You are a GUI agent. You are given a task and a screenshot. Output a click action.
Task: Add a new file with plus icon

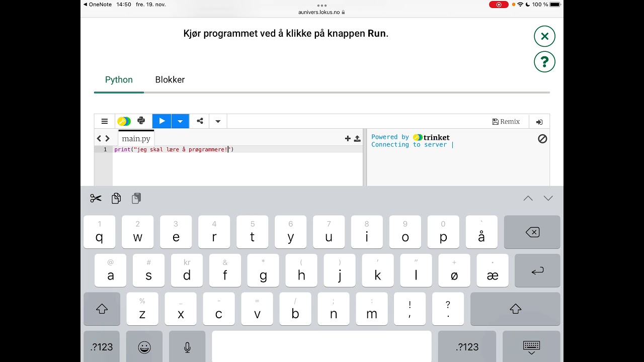tap(348, 138)
